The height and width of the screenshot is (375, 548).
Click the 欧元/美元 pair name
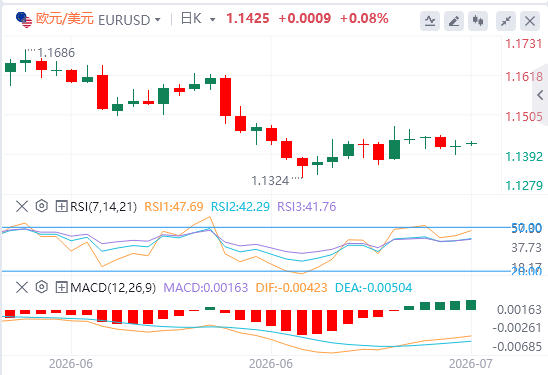point(65,19)
